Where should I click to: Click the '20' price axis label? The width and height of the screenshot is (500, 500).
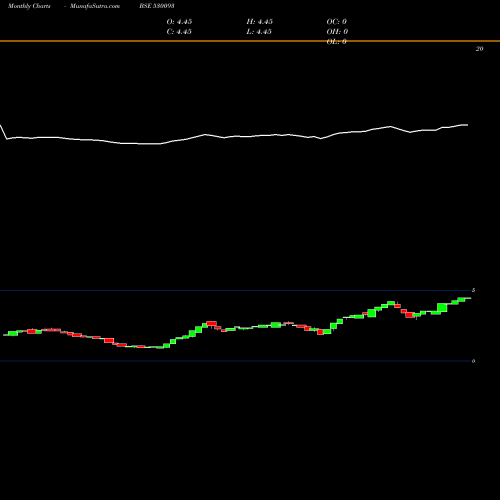(479, 49)
